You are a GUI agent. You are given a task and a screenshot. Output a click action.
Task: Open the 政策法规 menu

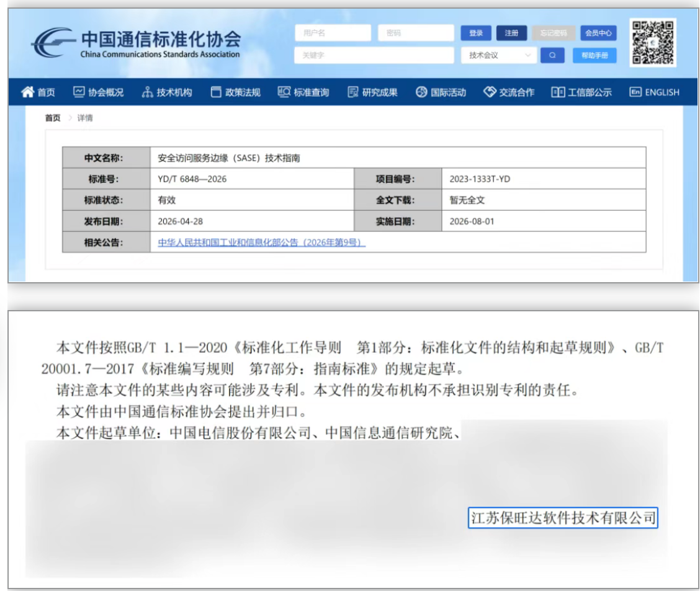pos(236,92)
